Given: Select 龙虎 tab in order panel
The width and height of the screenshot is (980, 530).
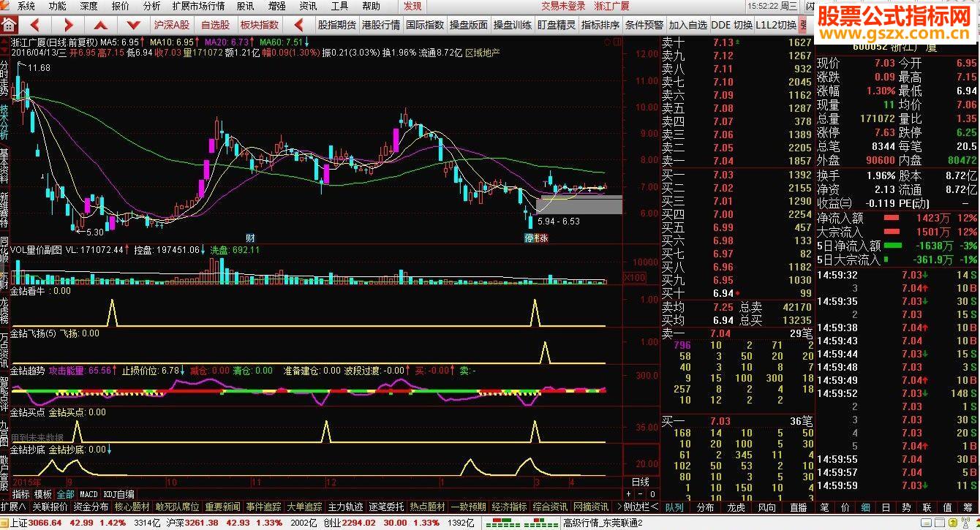Looking at the screenshot, I should [736, 507].
